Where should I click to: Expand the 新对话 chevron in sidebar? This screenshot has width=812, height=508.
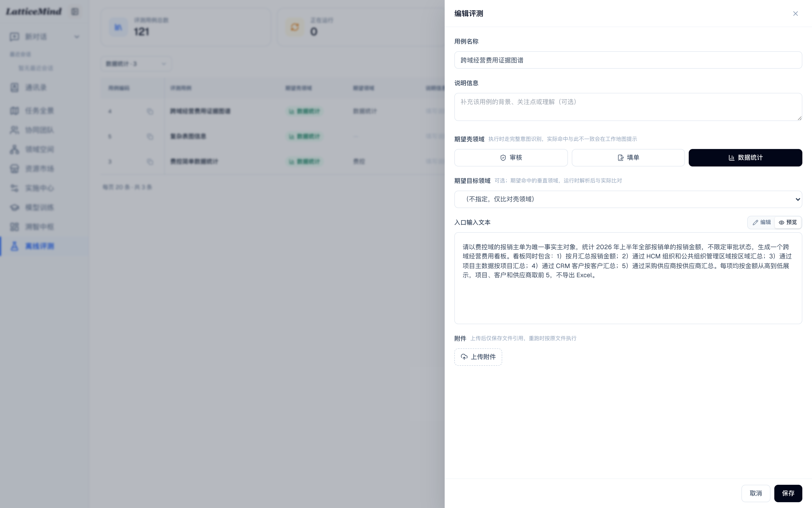coord(77,37)
